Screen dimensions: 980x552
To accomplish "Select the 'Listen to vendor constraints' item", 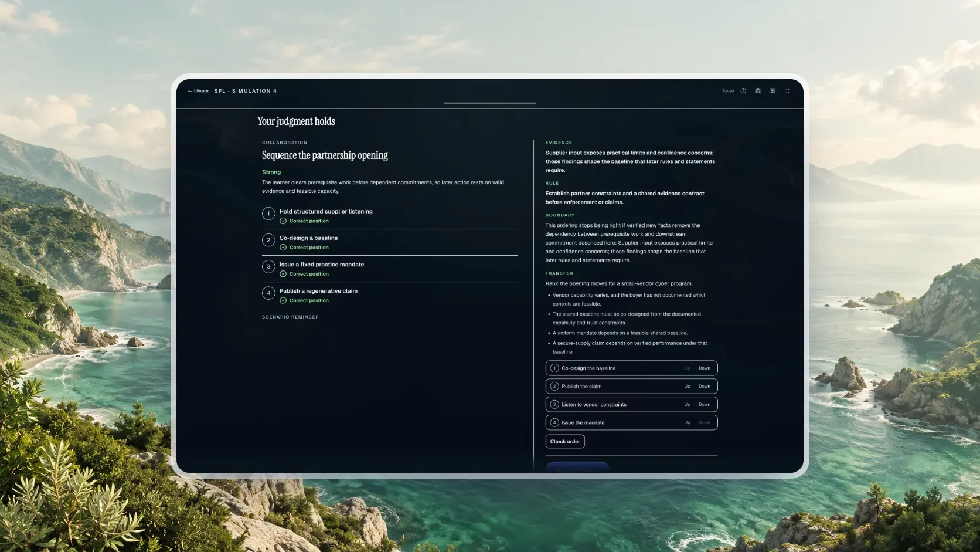I will point(631,405).
